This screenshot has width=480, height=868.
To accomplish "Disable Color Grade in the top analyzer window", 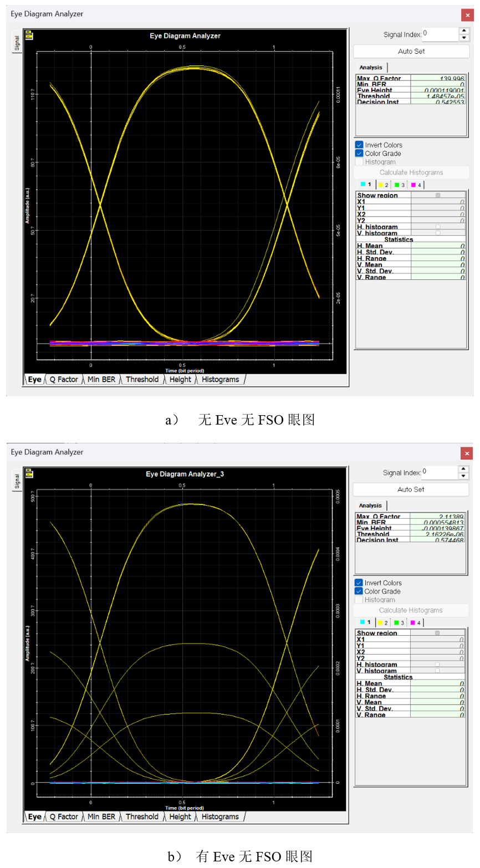I will tap(359, 154).
